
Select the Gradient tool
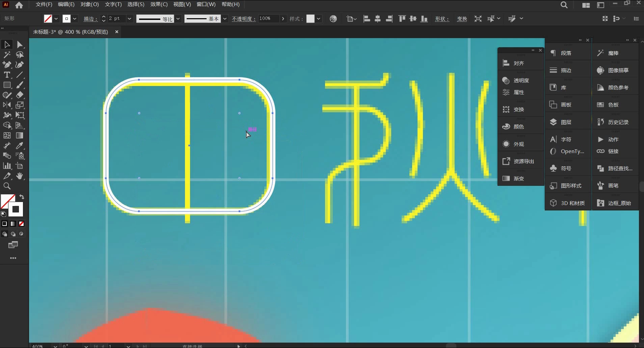click(x=20, y=136)
